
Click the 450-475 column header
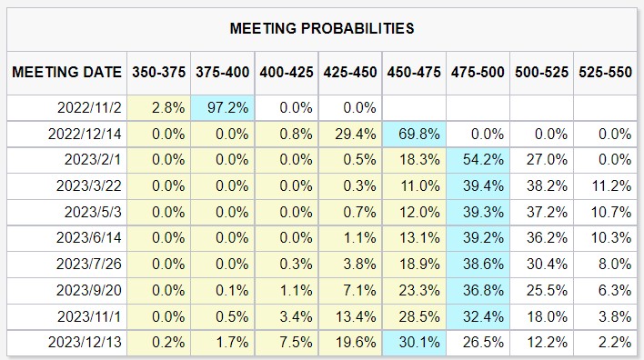point(414,72)
